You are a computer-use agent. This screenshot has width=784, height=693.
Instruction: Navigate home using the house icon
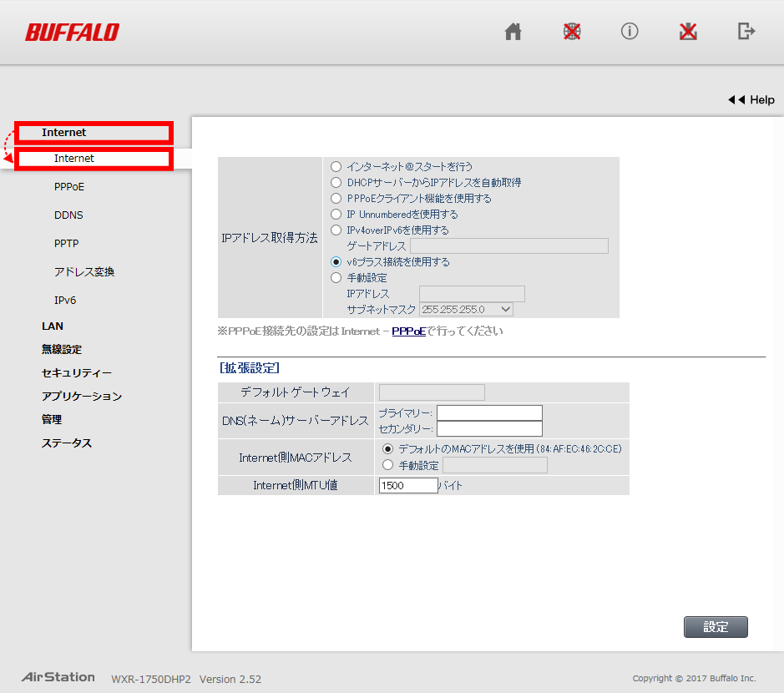(x=513, y=32)
